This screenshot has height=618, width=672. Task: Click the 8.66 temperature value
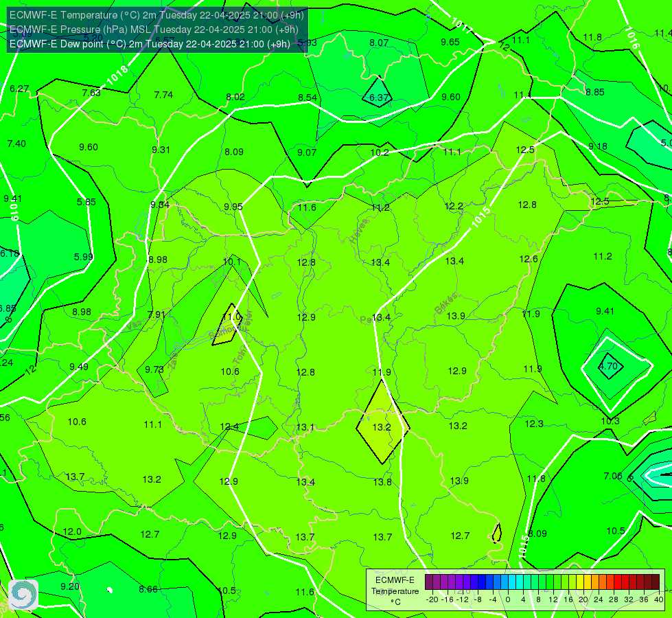click(148, 589)
